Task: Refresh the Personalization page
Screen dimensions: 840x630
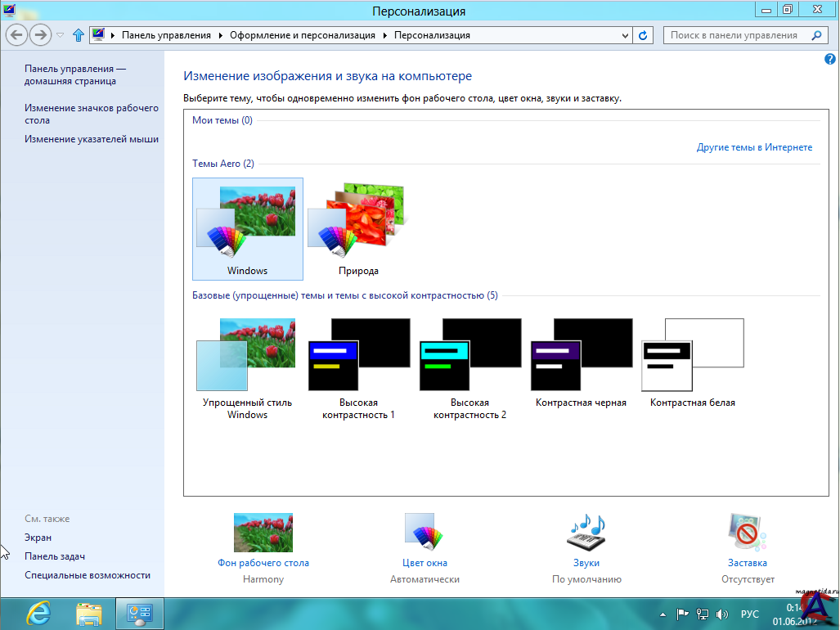Action: pyautogui.click(x=643, y=35)
